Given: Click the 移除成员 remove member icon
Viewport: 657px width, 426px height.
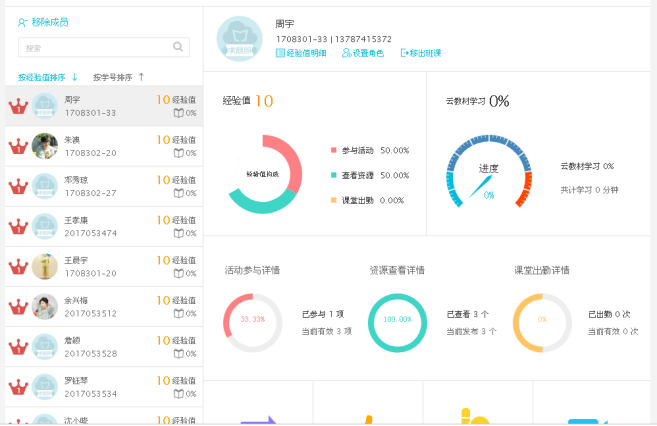Looking at the screenshot, I should pos(23,21).
